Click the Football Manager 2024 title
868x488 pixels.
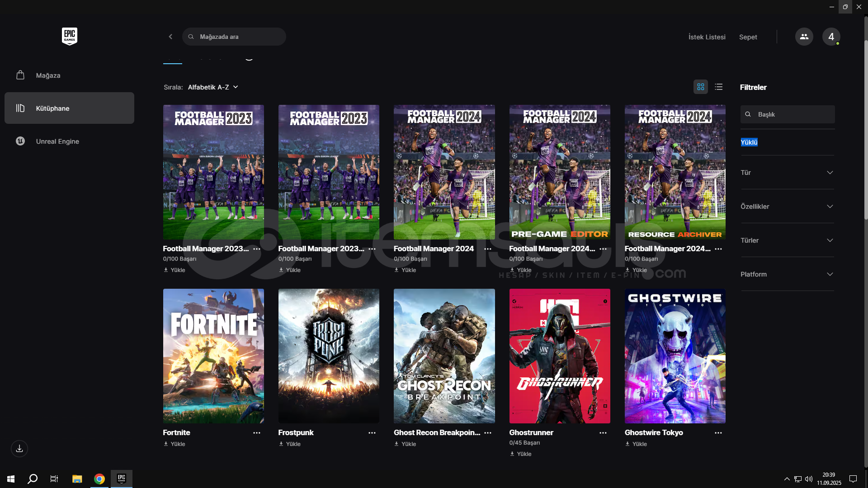(434, 249)
